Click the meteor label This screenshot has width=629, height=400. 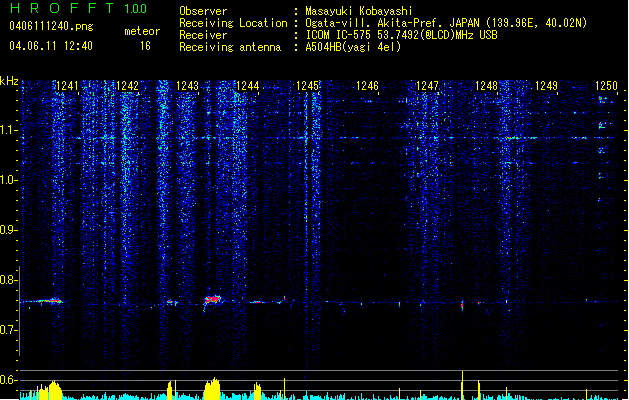pos(142,31)
